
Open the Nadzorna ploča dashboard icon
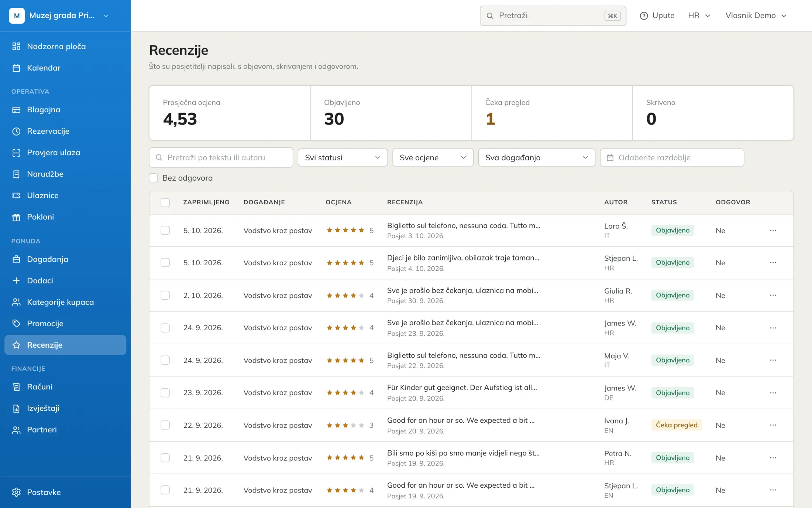pyautogui.click(x=16, y=46)
